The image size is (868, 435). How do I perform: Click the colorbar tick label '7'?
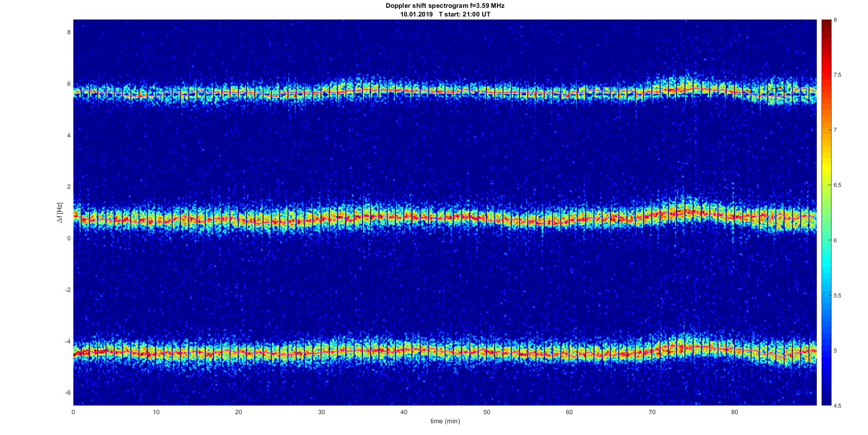(835, 130)
